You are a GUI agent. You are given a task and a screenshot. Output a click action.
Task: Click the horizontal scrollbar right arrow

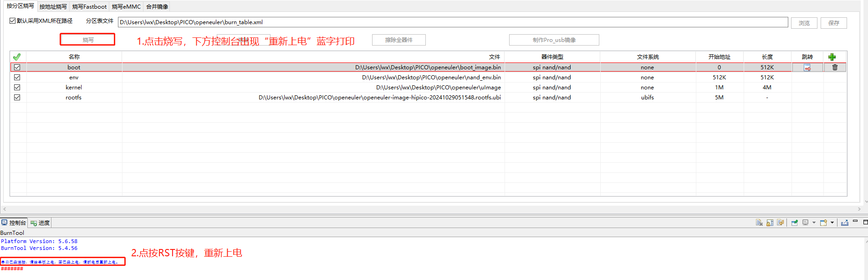point(859,209)
